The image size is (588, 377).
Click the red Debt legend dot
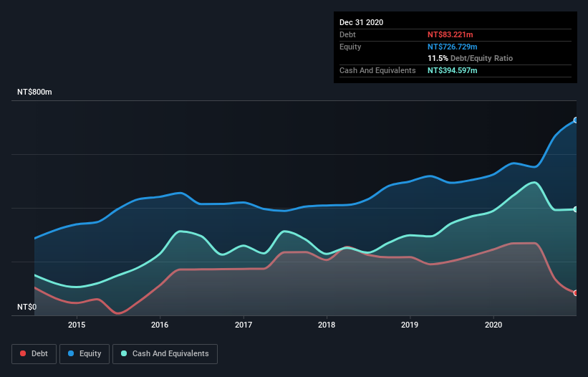pyautogui.click(x=23, y=353)
